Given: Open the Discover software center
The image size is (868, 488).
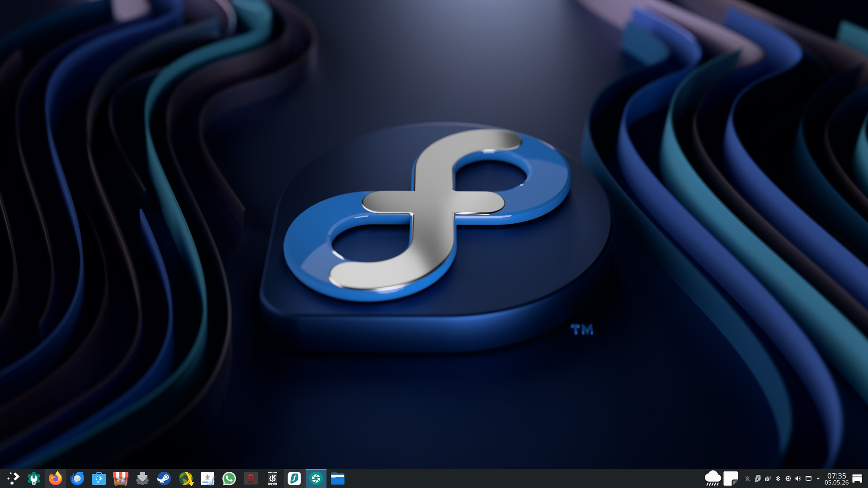Looking at the screenshot, I should pos(99,478).
